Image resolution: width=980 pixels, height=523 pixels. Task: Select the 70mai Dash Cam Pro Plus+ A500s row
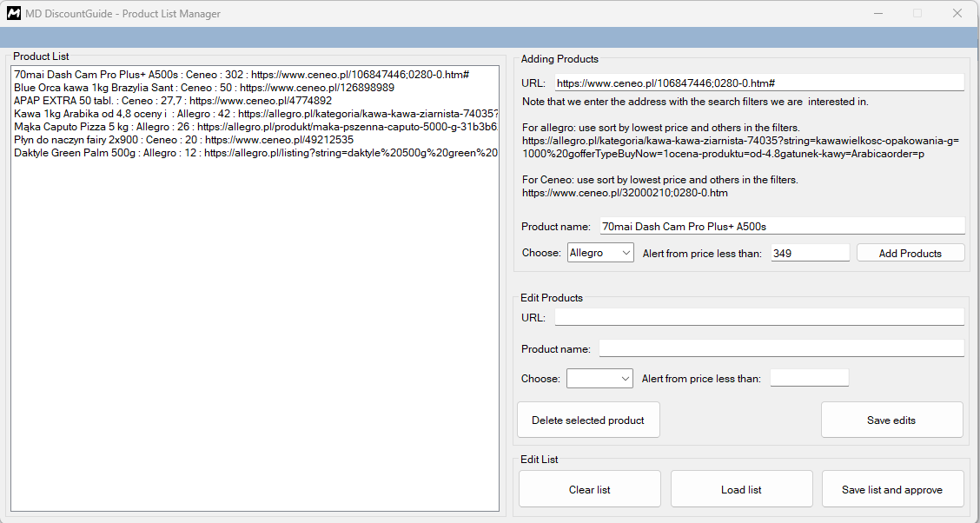255,75
